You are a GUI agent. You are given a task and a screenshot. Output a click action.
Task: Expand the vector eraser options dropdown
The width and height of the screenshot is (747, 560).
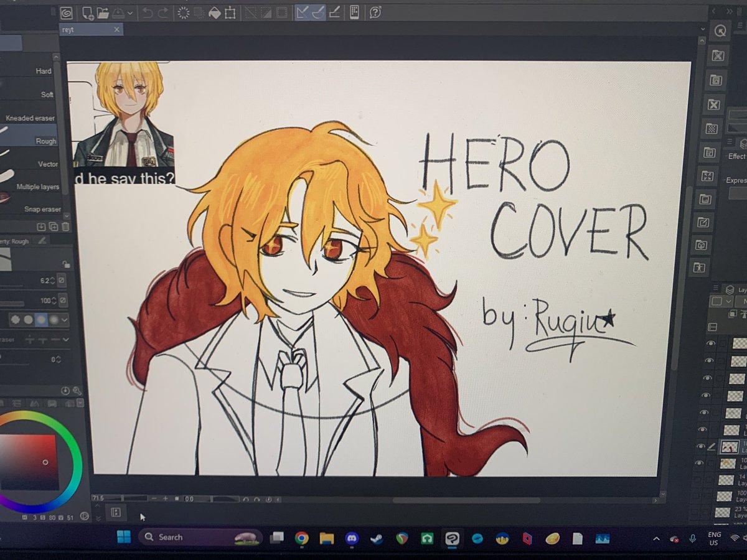coord(65,340)
